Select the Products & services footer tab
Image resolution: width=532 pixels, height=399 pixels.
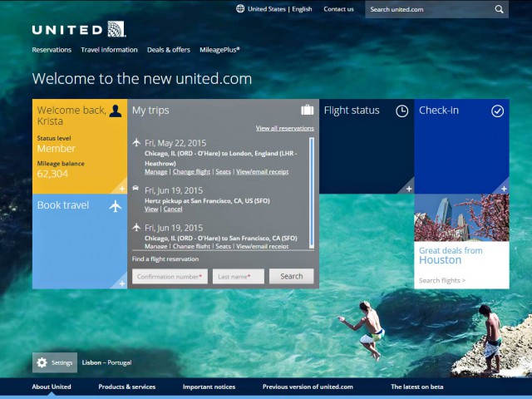point(127,387)
